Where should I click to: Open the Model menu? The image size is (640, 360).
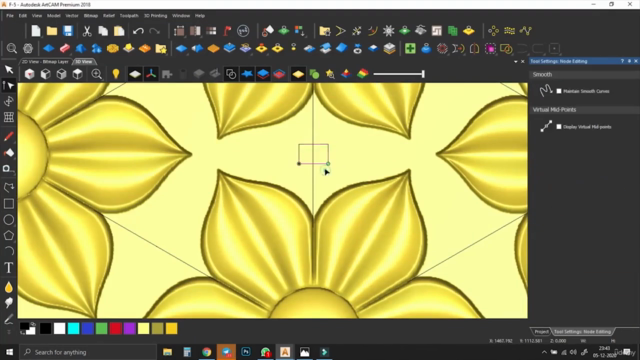tap(53, 16)
